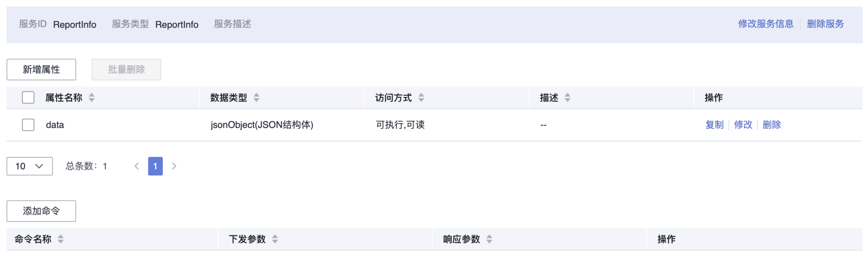Go to previous page arrow
The height and width of the screenshot is (254, 868).
[137, 166]
